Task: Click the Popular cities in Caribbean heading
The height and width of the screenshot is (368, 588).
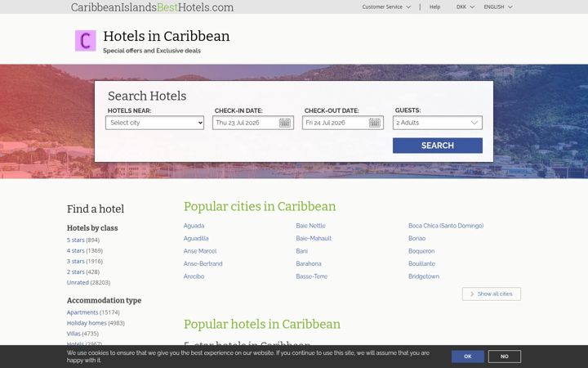Action: [x=260, y=207]
